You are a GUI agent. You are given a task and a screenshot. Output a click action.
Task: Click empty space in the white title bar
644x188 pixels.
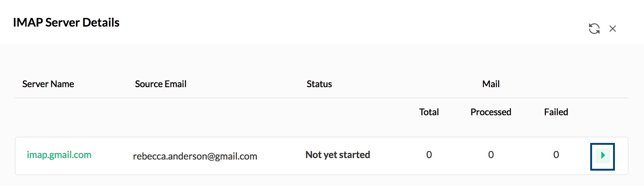[x=332, y=22]
